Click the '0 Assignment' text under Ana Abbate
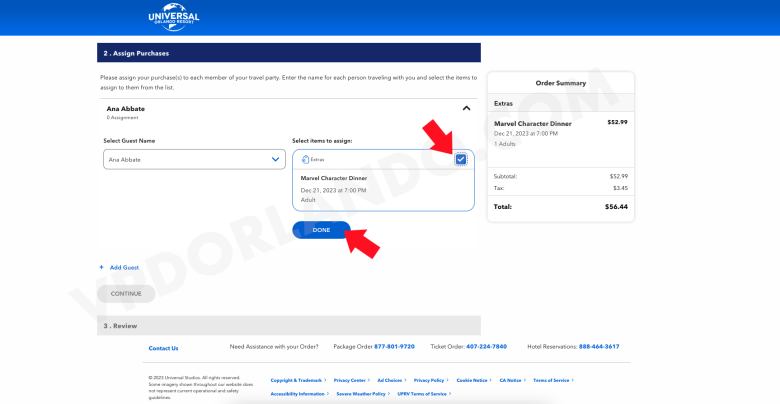The height and width of the screenshot is (404, 780). (x=122, y=118)
